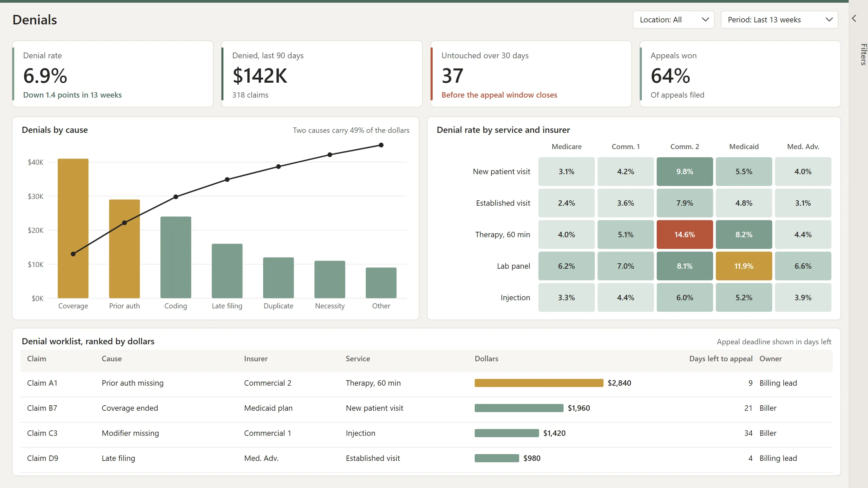868x488 pixels.
Task: Click the Prior auth bar in the chart
Action: click(124, 249)
